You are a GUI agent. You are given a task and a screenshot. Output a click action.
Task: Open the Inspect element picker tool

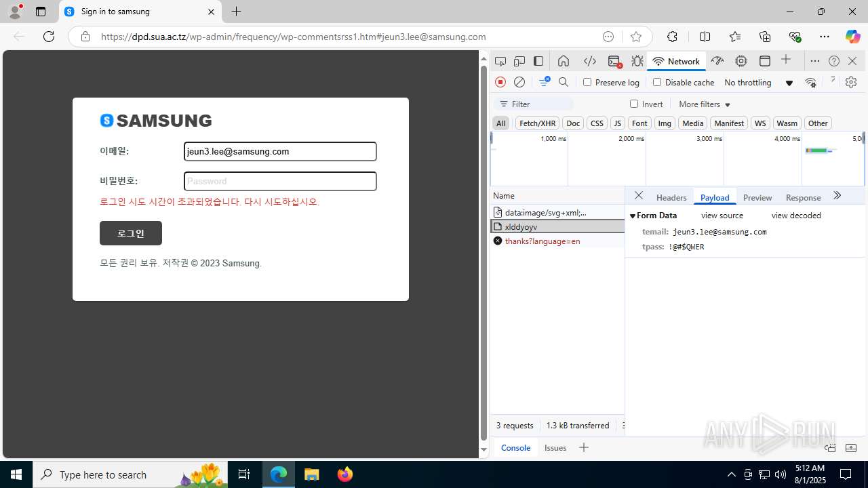coord(500,61)
